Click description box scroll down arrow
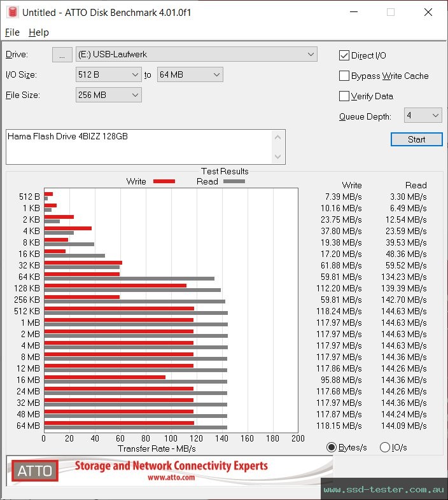This screenshot has width=448, height=500. tap(277, 156)
